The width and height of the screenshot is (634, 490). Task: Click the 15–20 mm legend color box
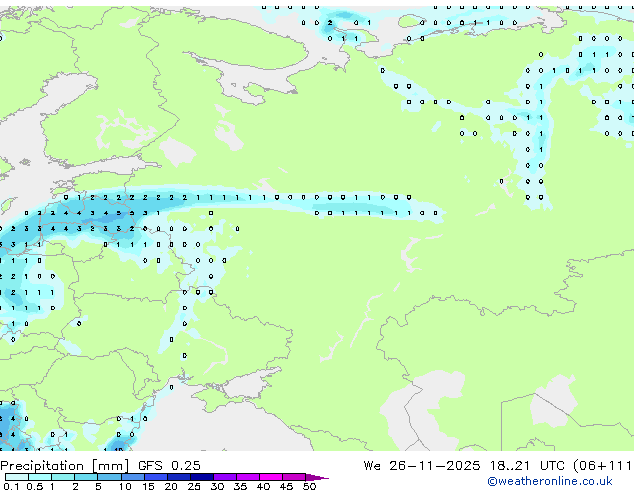pos(155,477)
